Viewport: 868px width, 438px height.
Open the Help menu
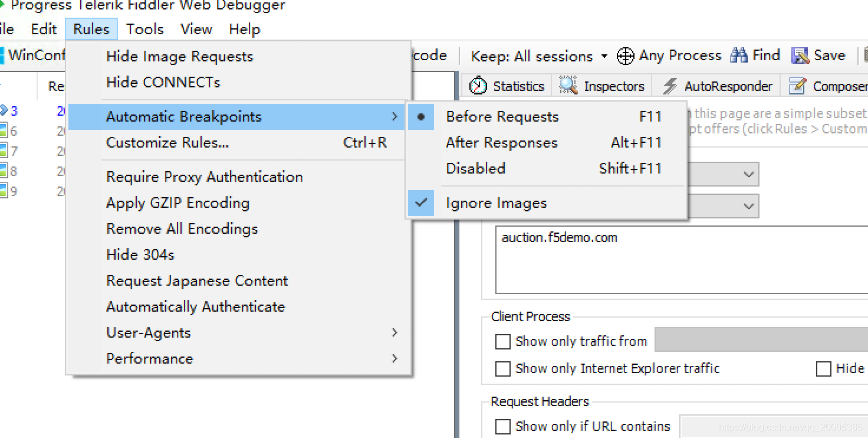245,30
